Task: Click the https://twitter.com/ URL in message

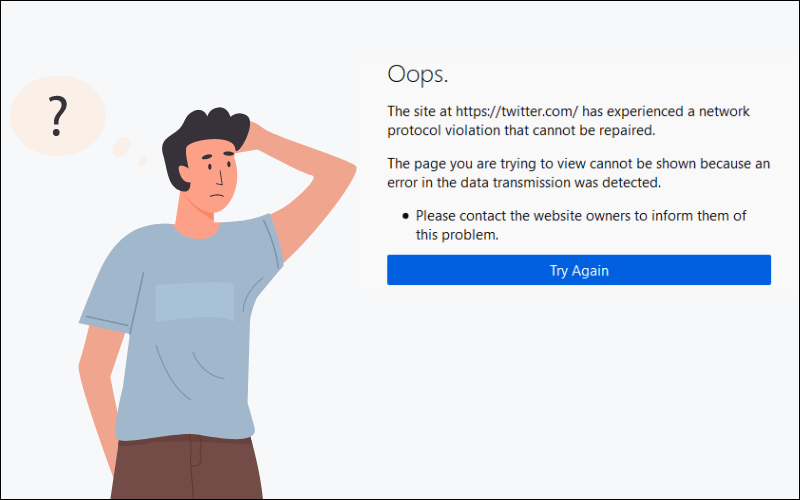Action: [x=517, y=111]
